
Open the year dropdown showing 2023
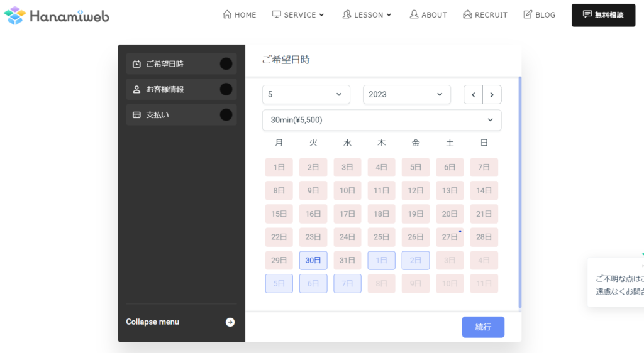click(x=406, y=95)
